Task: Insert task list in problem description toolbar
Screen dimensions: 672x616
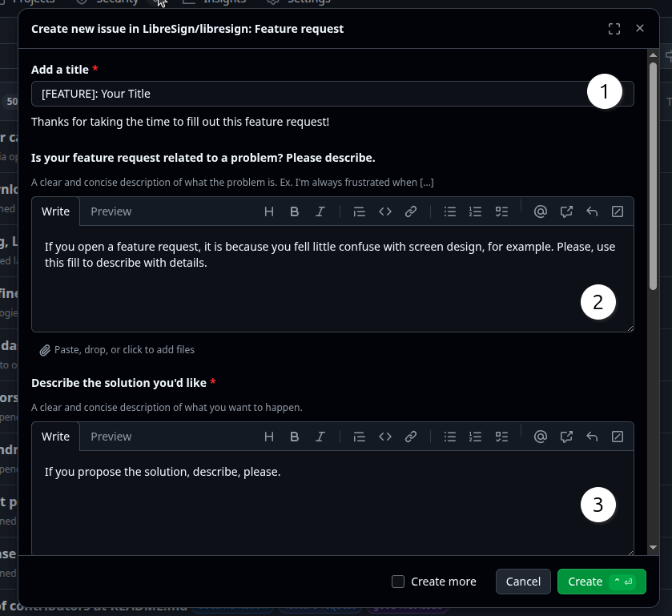Action: pos(501,211)
